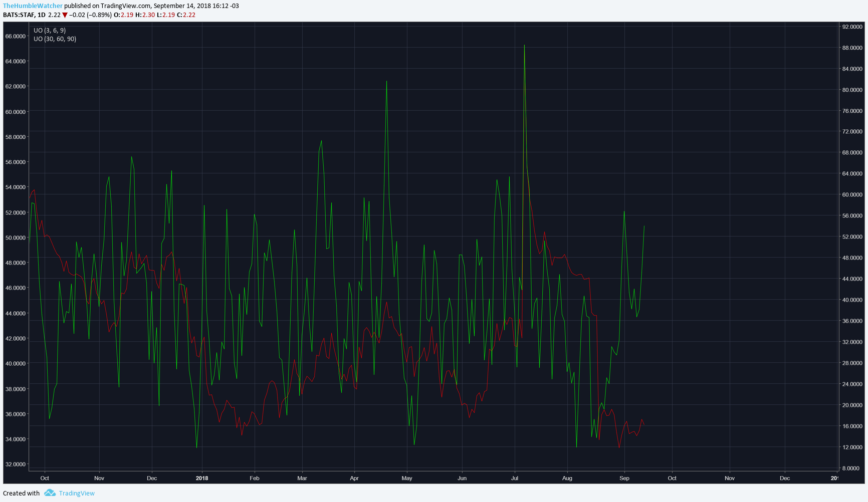Open TheHumbleWatcher author profile link
The image size is (868, 502).
(33, 6)
